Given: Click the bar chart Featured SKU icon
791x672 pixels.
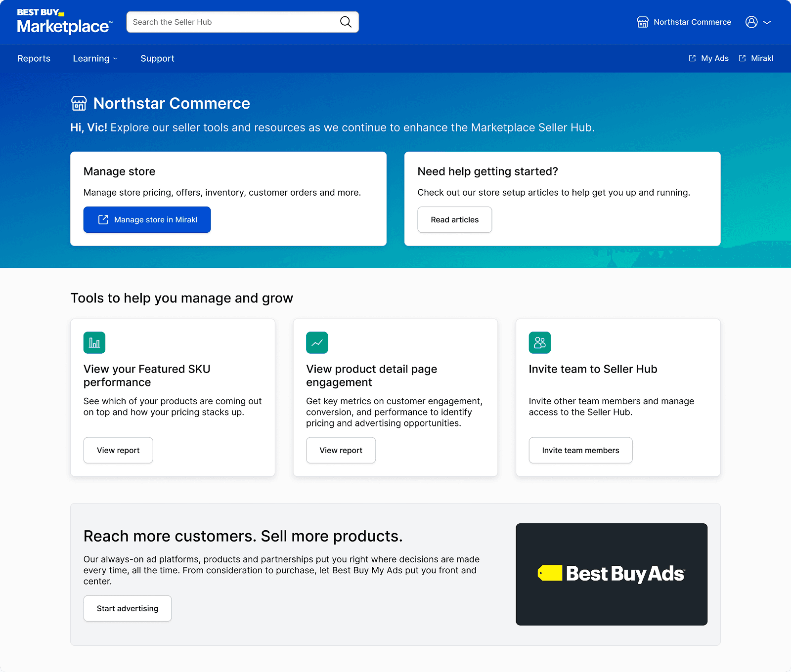Looking at the screenshot, I should coord(94,343).
